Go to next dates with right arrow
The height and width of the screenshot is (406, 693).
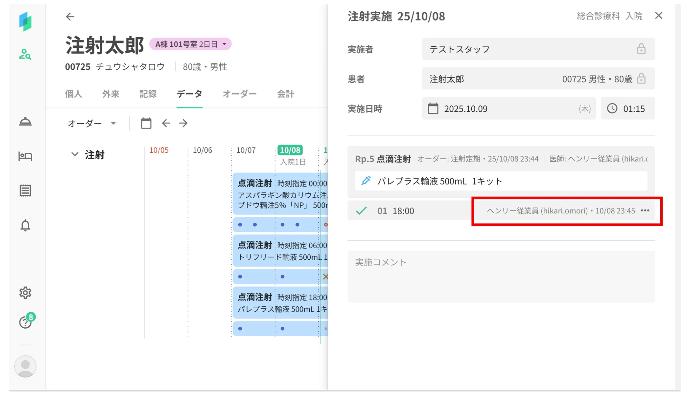coord(182,123)
